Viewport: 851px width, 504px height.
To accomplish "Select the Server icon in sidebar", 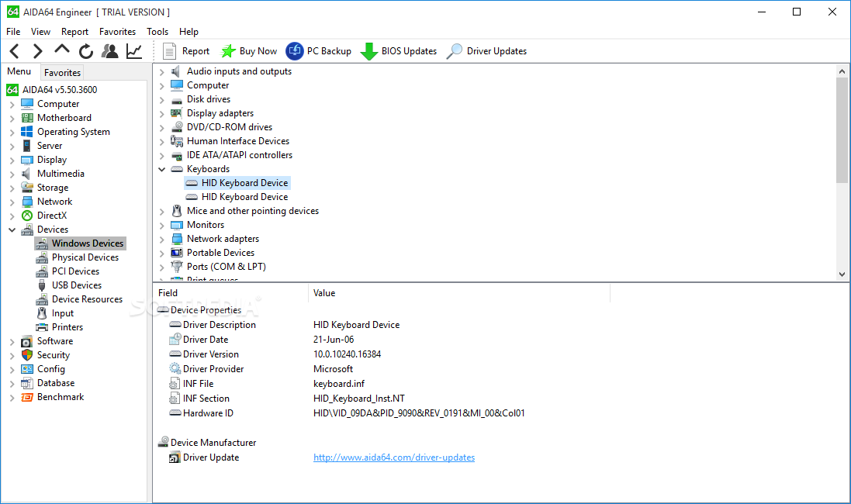I will click(x=26, y=146).
